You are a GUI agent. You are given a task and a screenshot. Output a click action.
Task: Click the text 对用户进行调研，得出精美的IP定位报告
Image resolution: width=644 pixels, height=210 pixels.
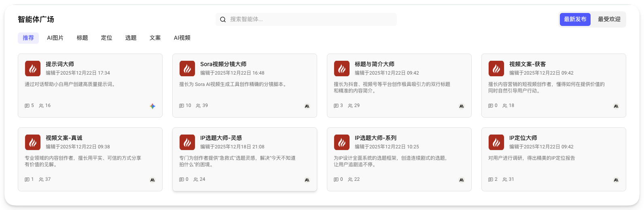point(532,158)
